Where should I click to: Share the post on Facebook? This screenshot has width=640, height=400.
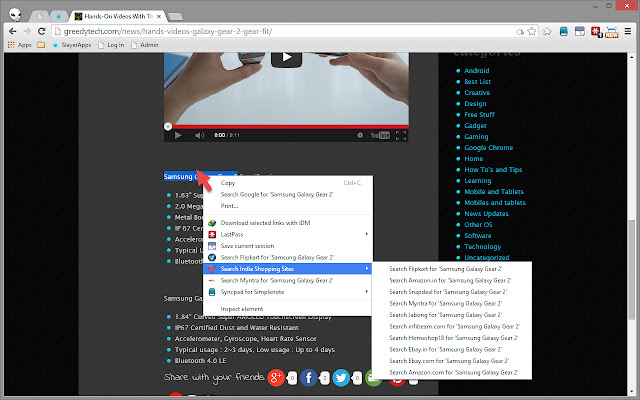pyautogui.click(x=309, y=378)
